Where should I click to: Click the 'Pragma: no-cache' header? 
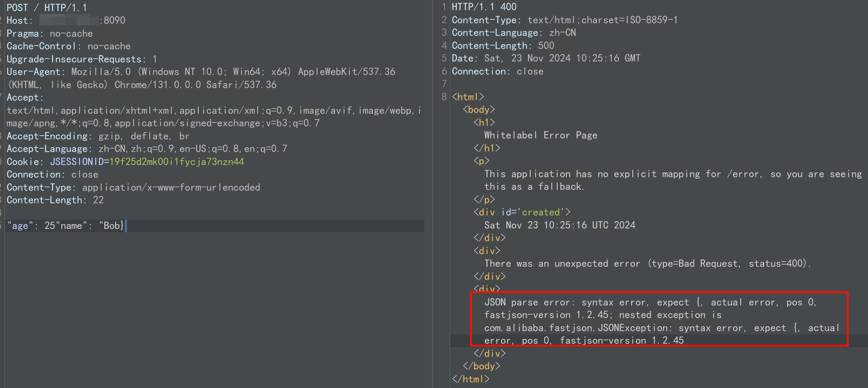point(49,33)
